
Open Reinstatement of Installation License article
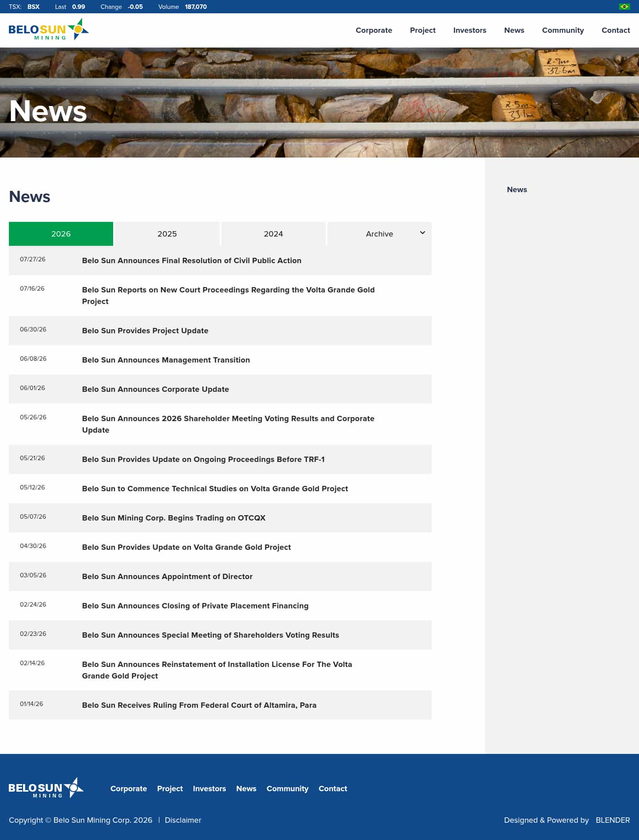point(217,670)
